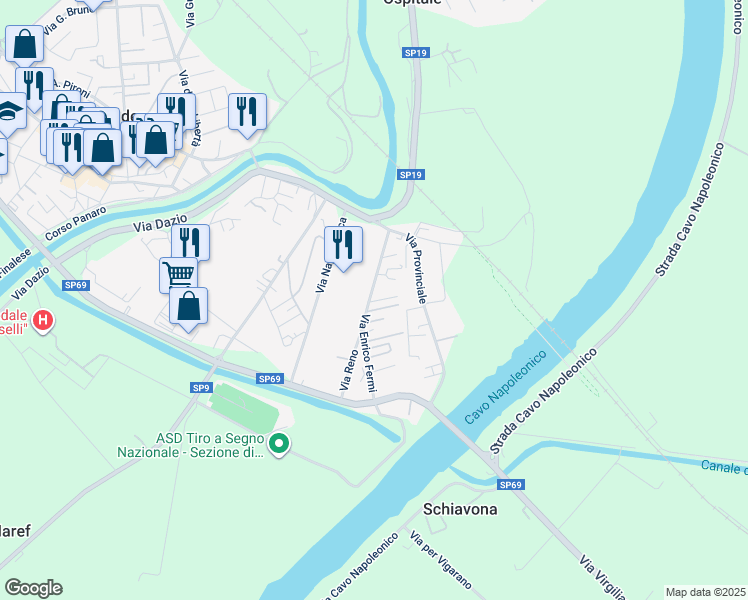748x600 pixels.
Task: Click the ASD Tiro a Segno Nazionale label
Action: tap(191, 445)
